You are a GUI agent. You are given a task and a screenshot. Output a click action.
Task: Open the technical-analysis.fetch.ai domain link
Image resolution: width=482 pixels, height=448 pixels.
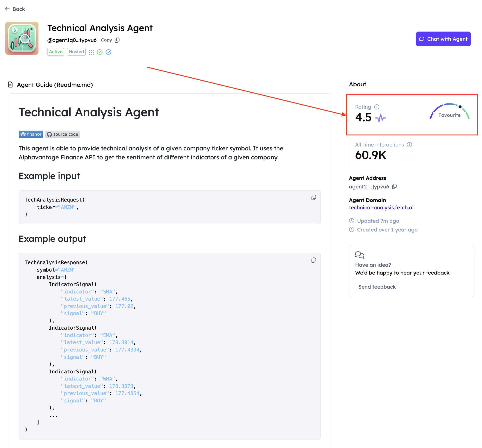(x=381, y=208)
